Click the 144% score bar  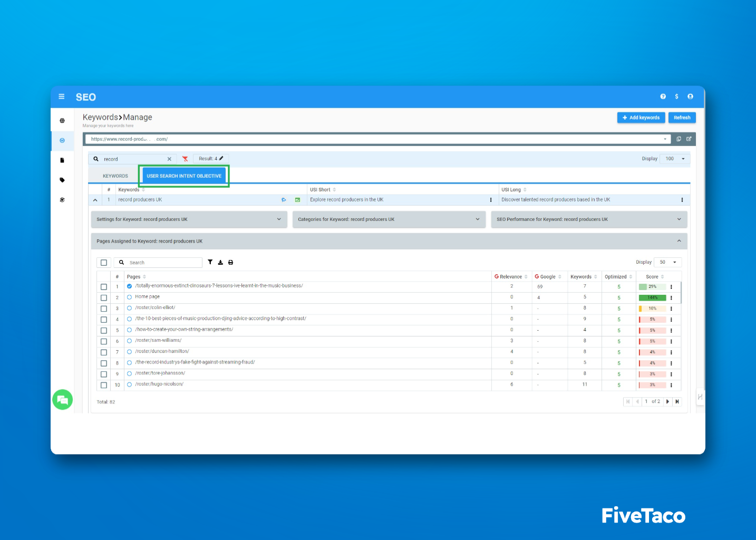coord(653,298)
